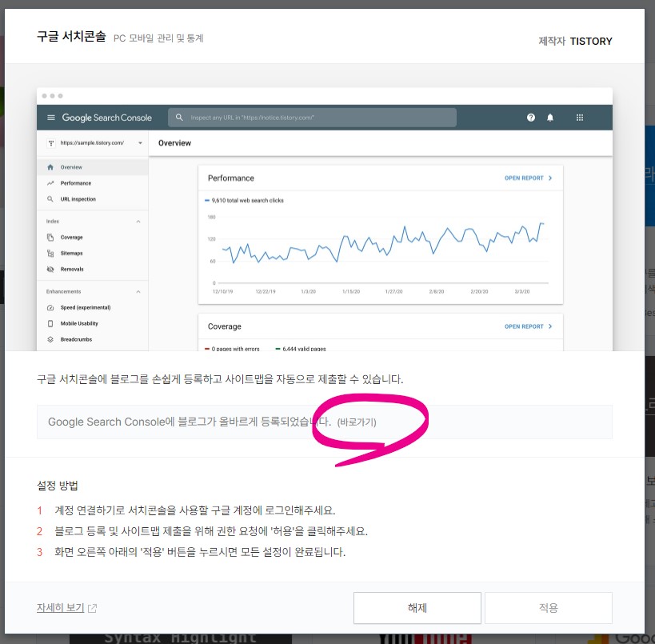Viewport: 655px width, 644px height.
Task: Click OPEN REPORT on Coverage card
Action: coord(528,326)
